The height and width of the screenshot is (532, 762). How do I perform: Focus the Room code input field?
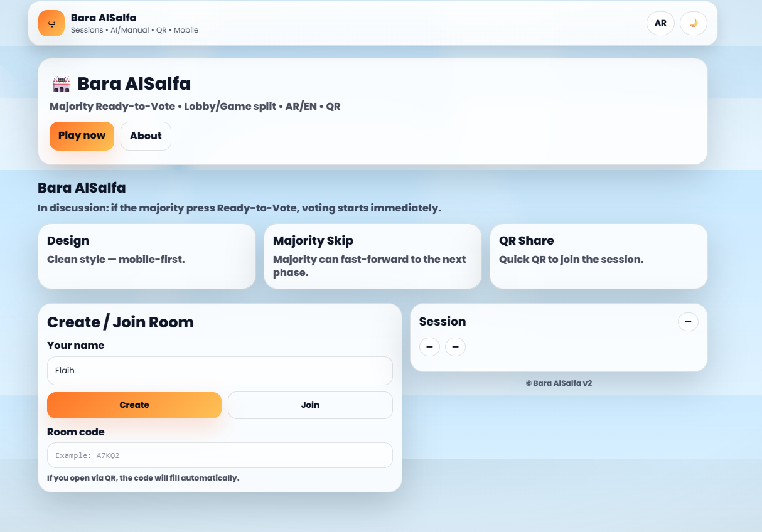[220, 455]
